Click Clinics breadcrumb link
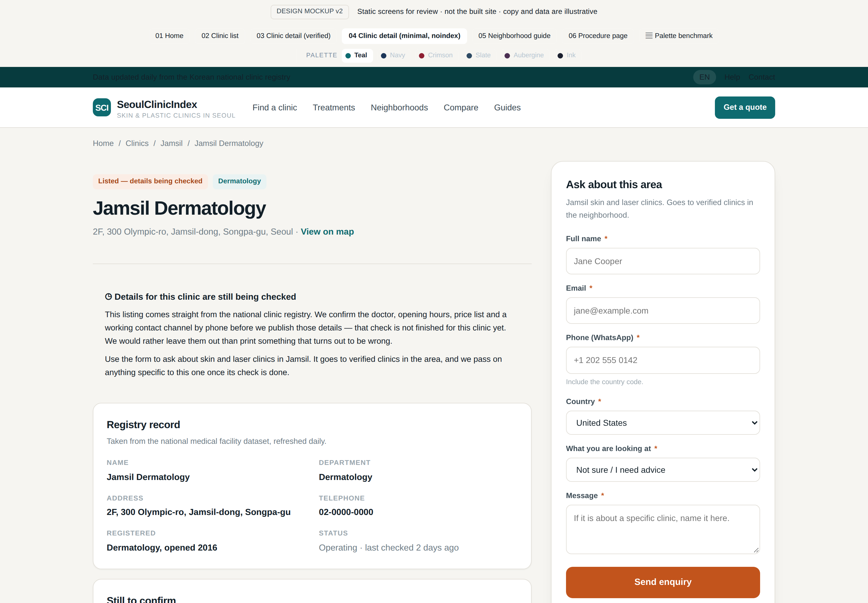868x603 pixels. point(137,144)
